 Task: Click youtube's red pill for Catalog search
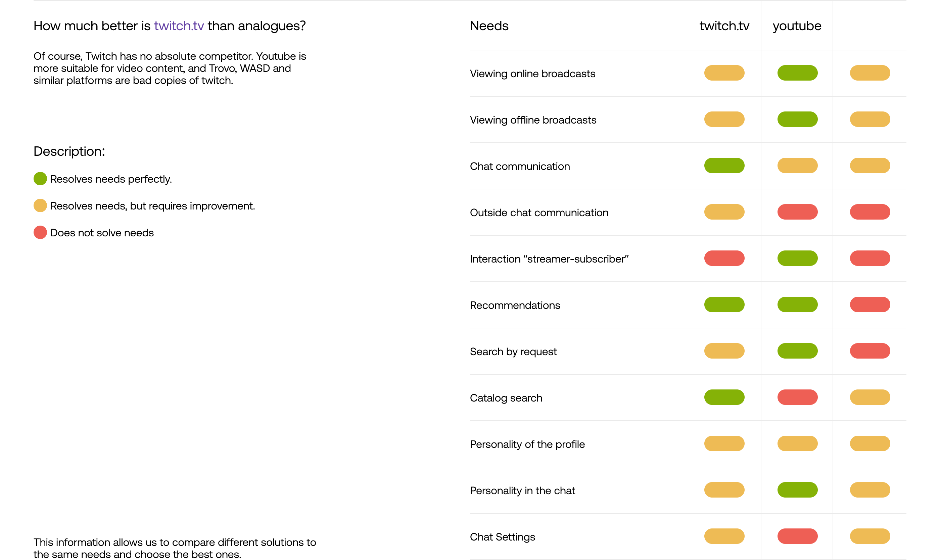[797, 398]
